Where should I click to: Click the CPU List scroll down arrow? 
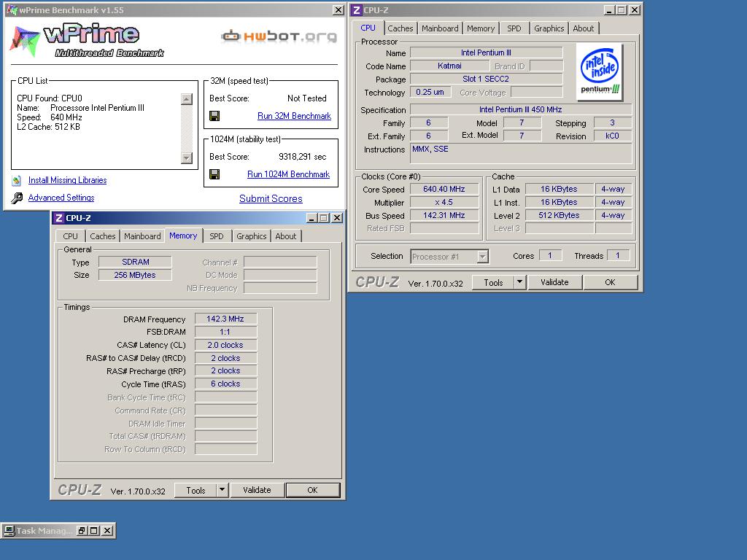click(187, 158)
